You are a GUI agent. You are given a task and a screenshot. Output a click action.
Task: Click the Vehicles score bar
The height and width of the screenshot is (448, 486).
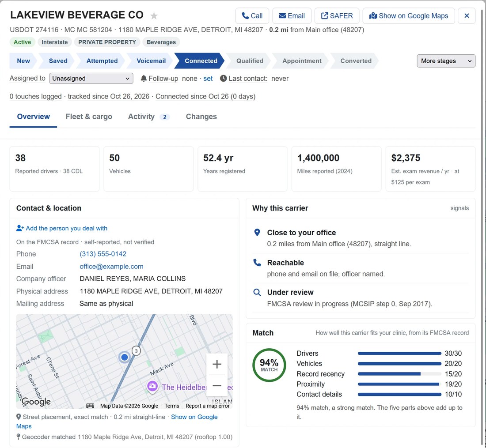(399, 364)
